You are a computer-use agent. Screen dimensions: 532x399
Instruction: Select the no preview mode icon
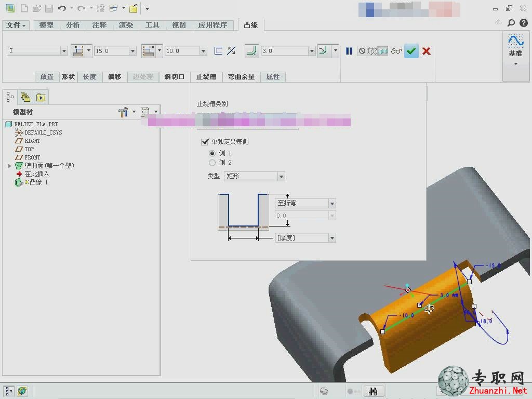click(x=362, y=51)
